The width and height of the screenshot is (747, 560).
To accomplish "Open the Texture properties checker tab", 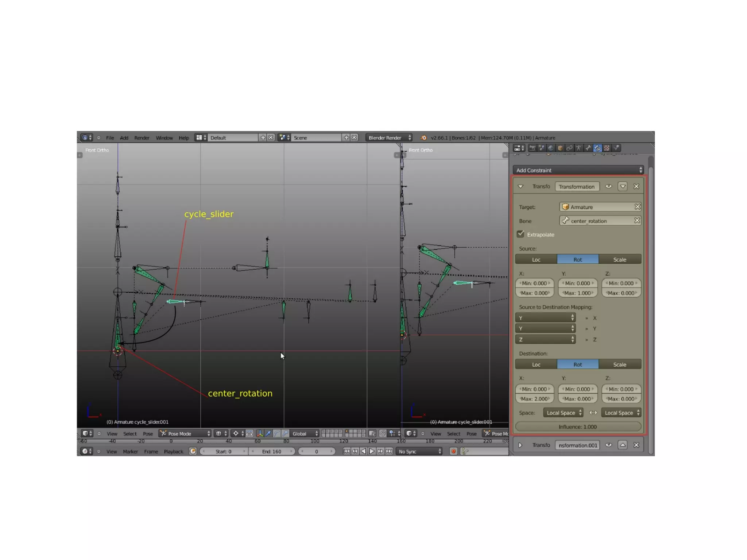I will (x=607, y=148).
